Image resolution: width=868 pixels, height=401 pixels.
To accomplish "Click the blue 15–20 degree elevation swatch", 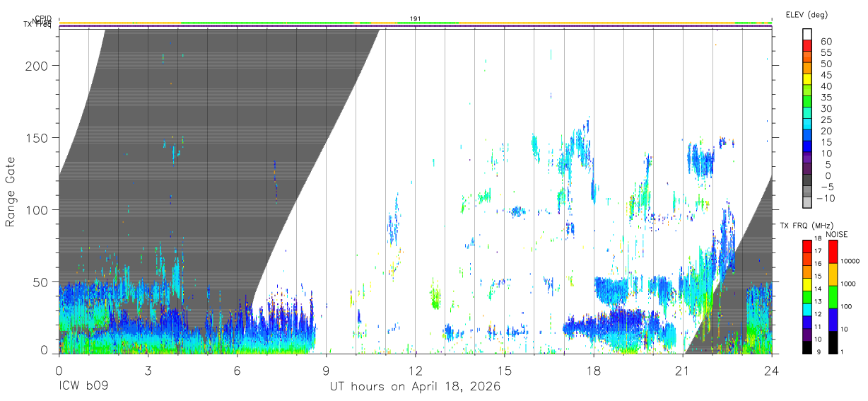I will click(x=808, y=136).
